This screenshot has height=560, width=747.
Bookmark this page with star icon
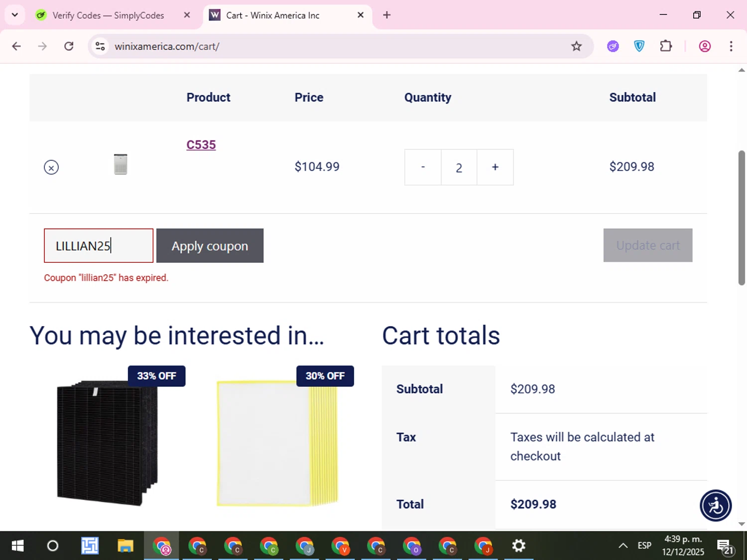click(x=576, y=46)
